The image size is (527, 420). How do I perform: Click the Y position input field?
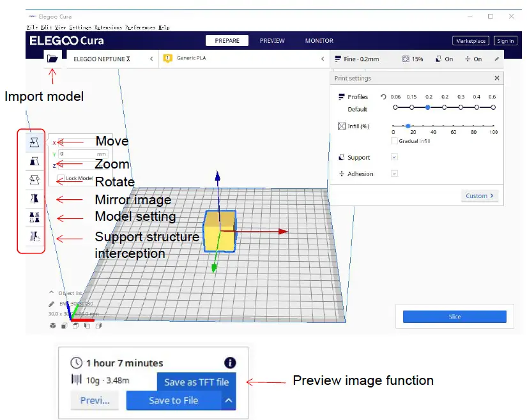click(x=83, y=154)
